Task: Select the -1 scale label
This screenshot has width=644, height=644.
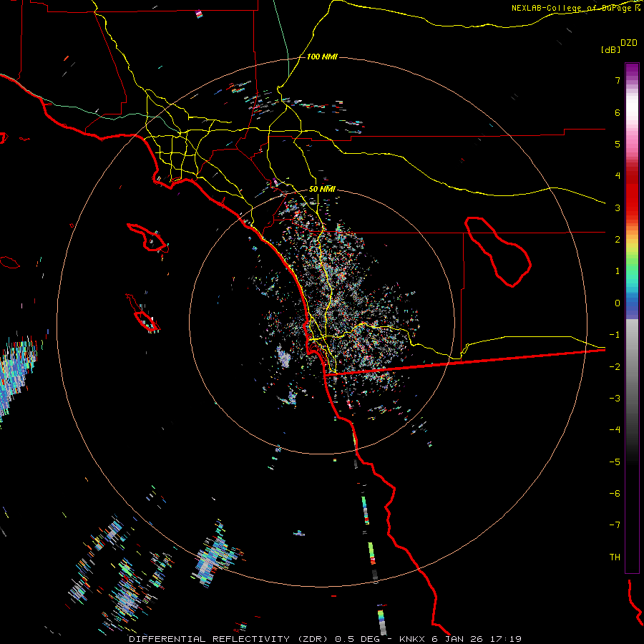Action: [x=615, y=335]
